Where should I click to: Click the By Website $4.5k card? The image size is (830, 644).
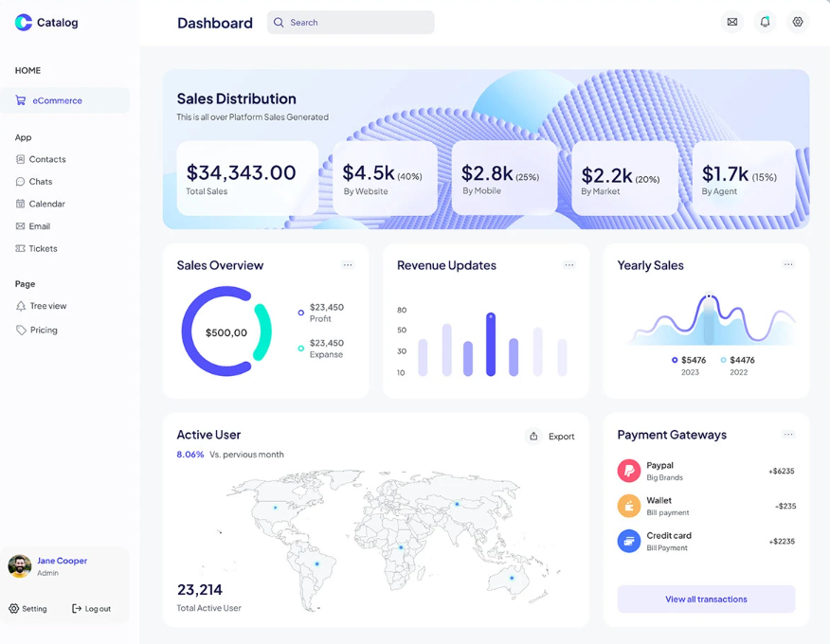point(385,178)
